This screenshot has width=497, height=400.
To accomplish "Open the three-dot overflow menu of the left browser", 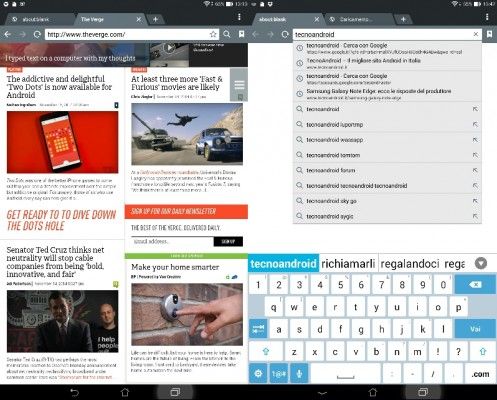I will point(239,17).
